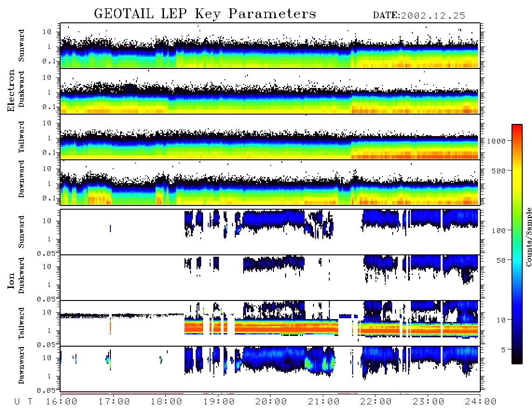
Task: Click the 20:00 time axis label
Action: (x=271, y=402)
